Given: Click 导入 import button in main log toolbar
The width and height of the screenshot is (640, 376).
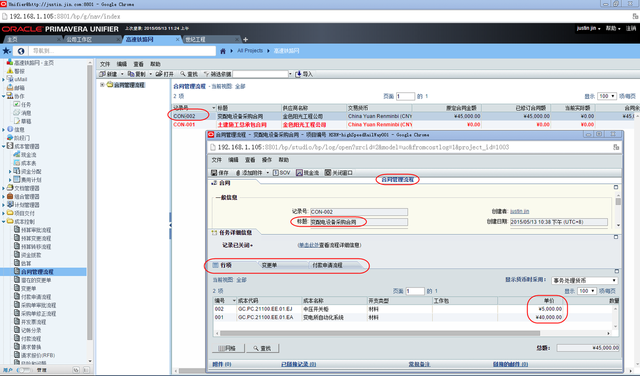Looking at the screenshot, I should pos(304,74).
